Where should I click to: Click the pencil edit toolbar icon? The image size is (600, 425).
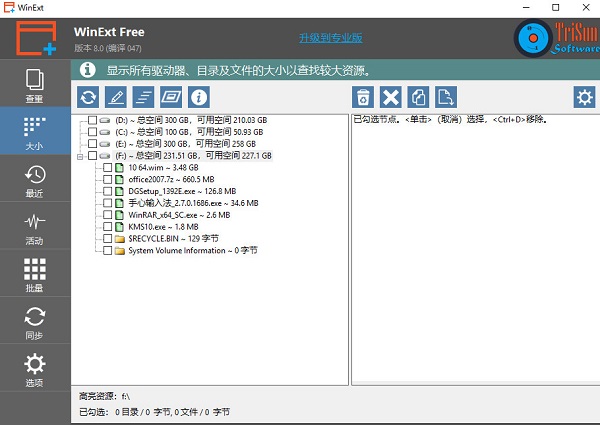point(116,97)
